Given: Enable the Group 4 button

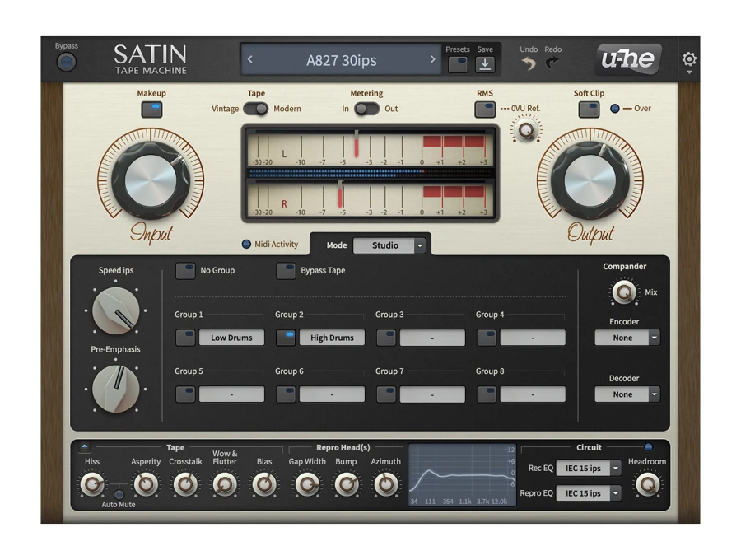Looking at the screenshot, I should tap(487, 338).
